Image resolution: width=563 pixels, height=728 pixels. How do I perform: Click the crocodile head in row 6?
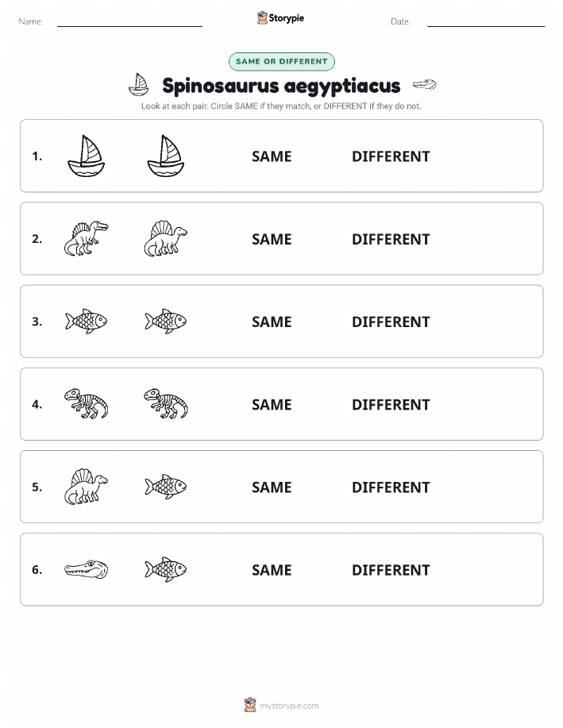coord(87,569)
